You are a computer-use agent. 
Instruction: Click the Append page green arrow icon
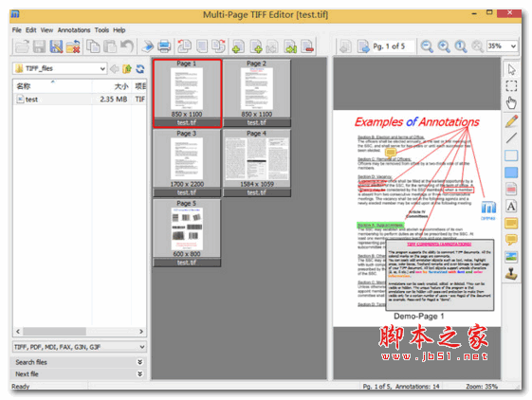tap(290, 46)
